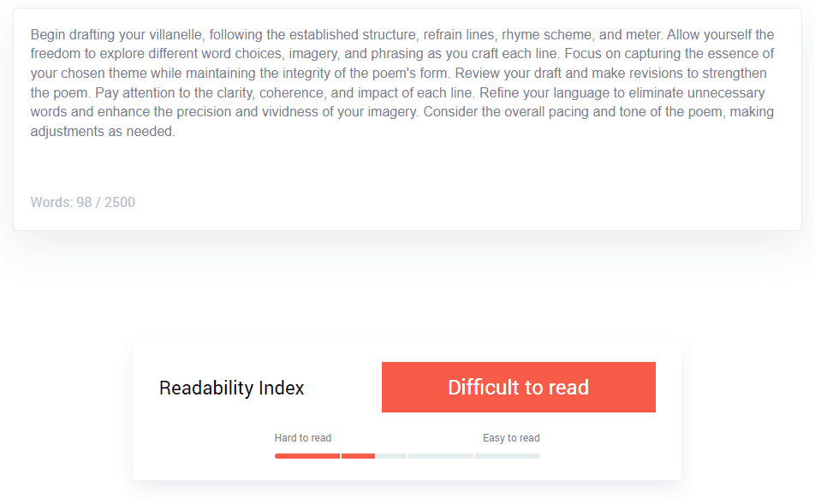Click the "Words: 98 / 2500" counter
This screenshot has height=504, width=815.
click(x=83, y=202)
